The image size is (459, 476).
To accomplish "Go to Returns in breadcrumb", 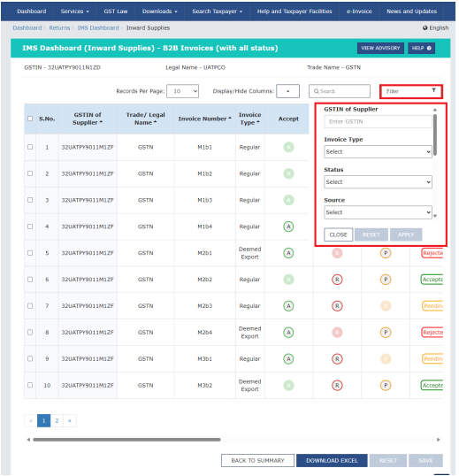I will coord(59,28).
